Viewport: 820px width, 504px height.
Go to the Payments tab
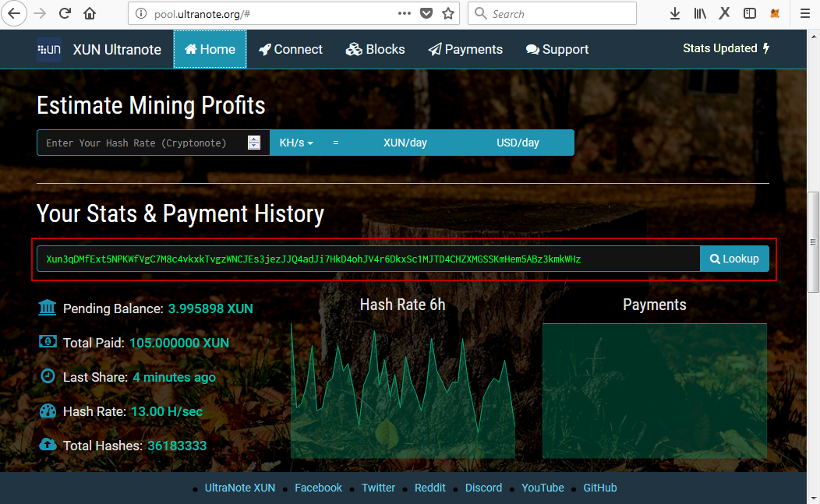465,49
